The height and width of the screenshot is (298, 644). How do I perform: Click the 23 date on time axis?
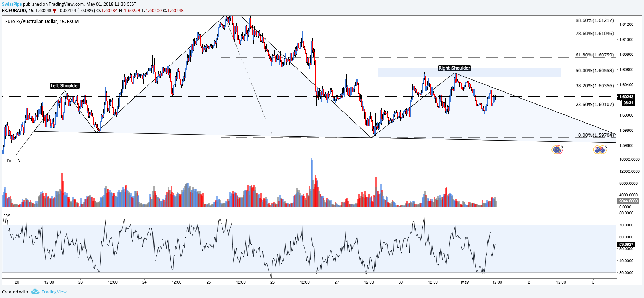[x=80, y=282]
